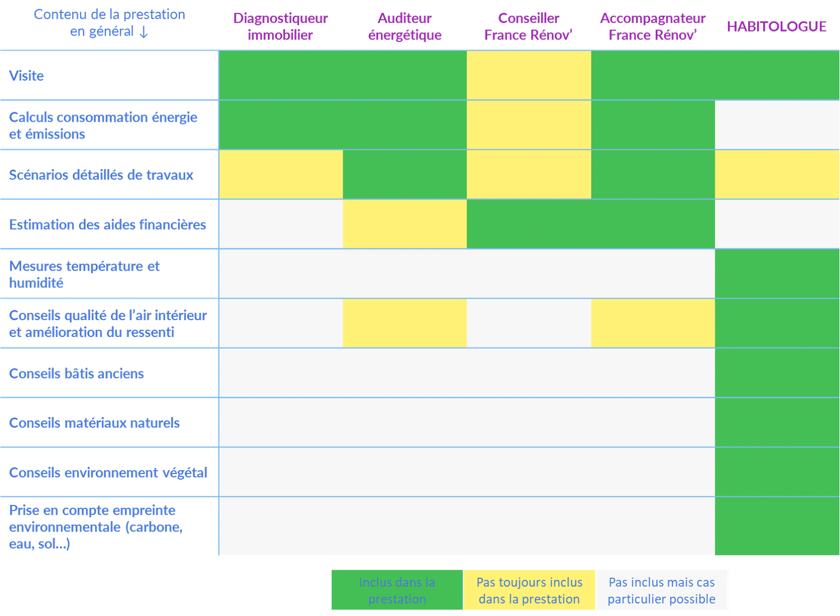The height and width of the screenshot is (616, 840).
Task: Click green qualité de l'air cell under HABITOLOGUE
Action: click(777, 323)
